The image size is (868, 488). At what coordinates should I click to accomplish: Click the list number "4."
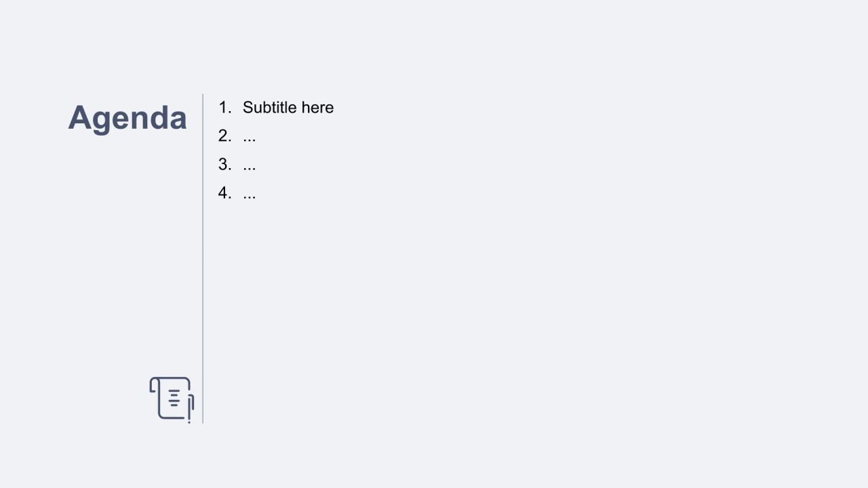coord(224,194)
